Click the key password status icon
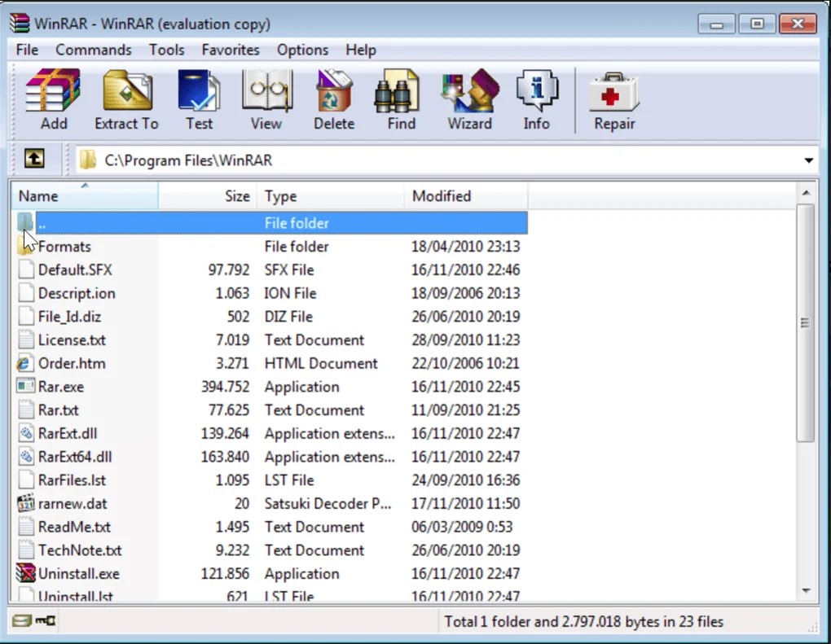This screenshot has height=644, width=831. click(x=46, y=620)
